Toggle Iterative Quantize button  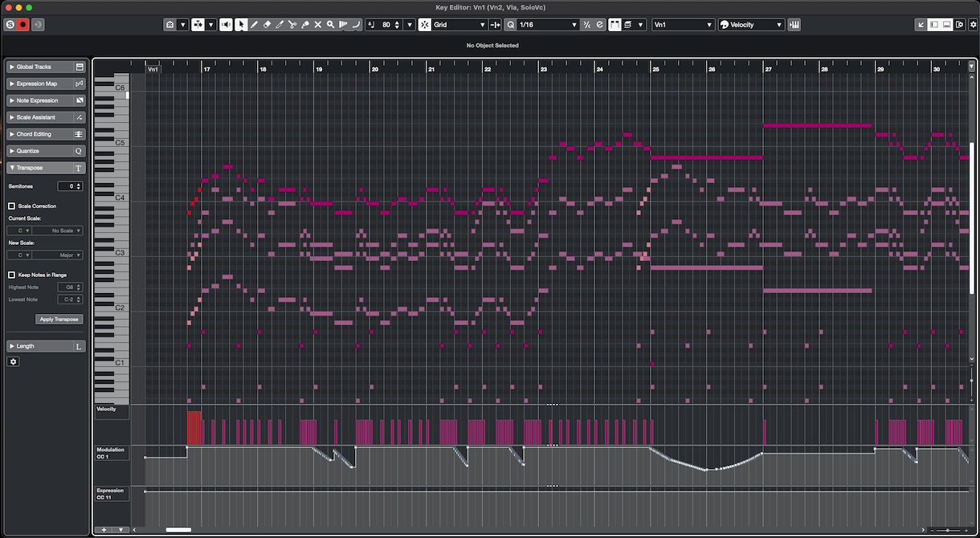click(586, 25)
